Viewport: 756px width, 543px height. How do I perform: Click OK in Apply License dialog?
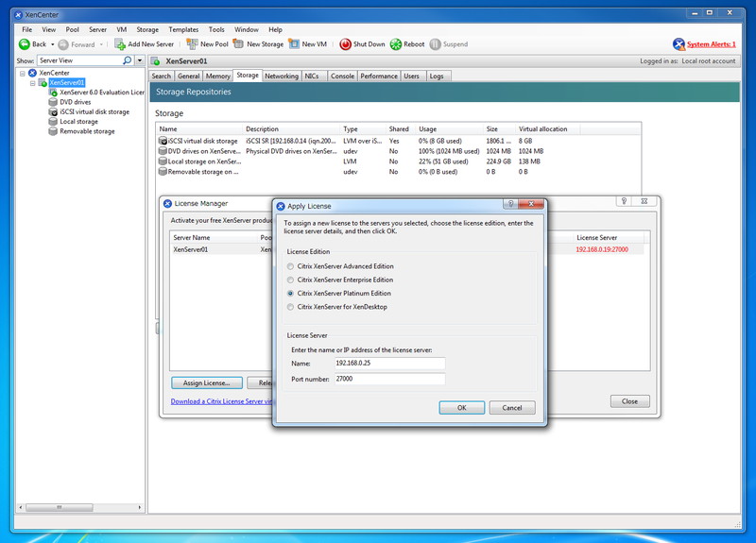pos(461,408)
